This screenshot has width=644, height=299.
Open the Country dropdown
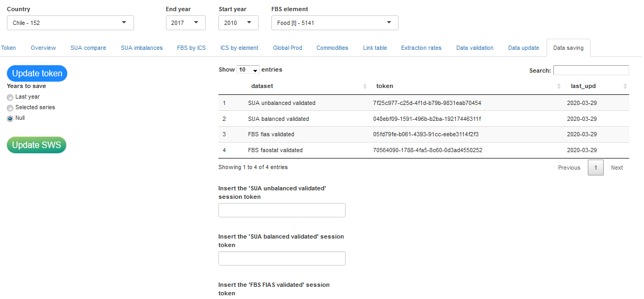[x=70, y=23]
